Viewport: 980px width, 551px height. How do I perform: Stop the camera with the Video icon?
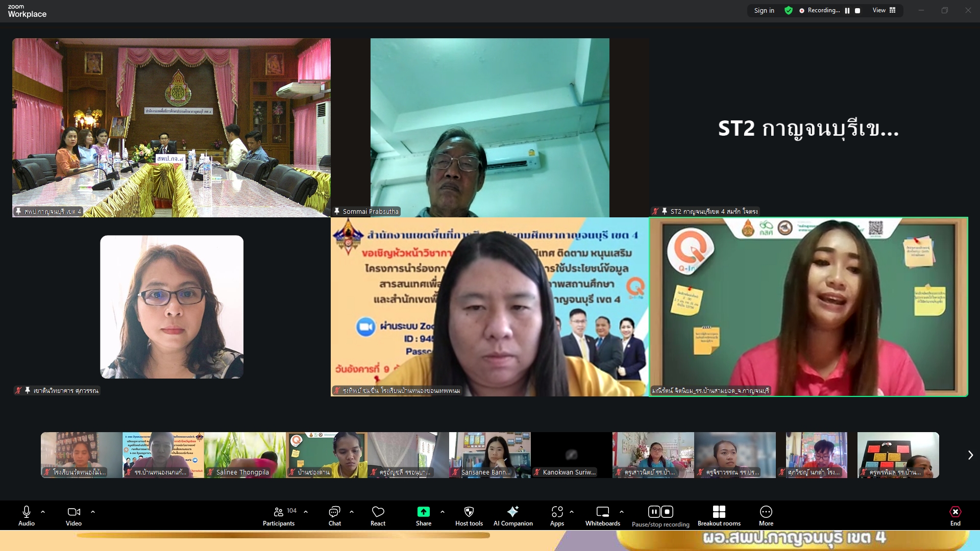click(x=73, y=512)
